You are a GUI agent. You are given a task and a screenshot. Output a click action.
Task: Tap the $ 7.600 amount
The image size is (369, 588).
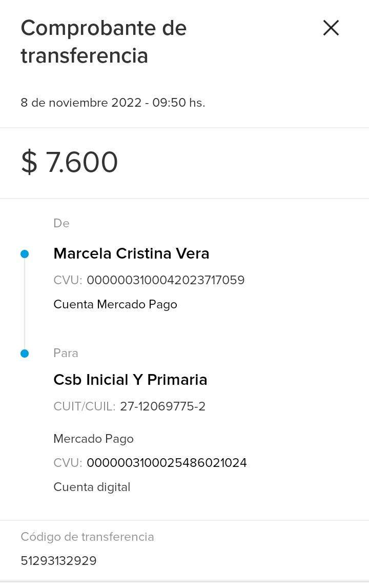point(70,163)
